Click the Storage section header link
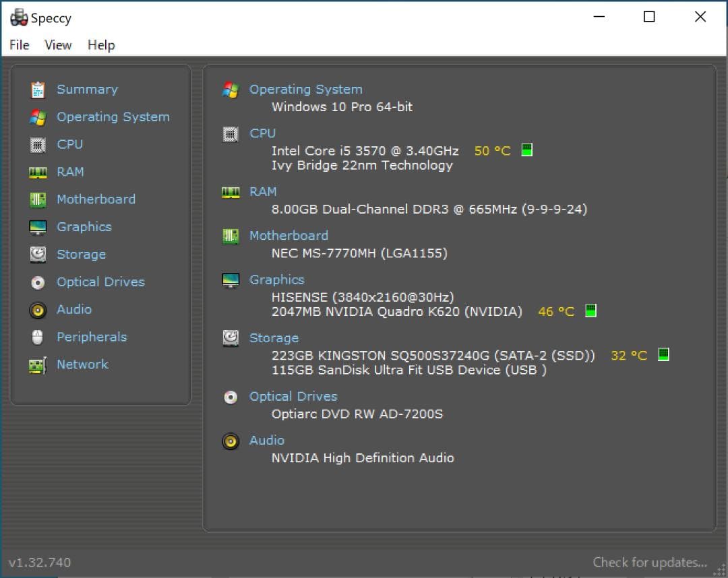The height and width of the screenshot is (578, 728). click(274, 338)
